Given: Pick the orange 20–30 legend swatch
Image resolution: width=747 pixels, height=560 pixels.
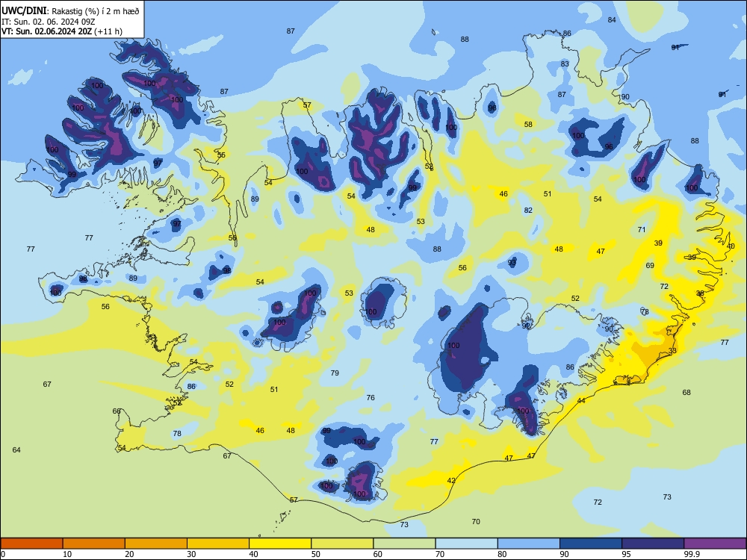Looking at the screenshot, I should click(156, 544).
